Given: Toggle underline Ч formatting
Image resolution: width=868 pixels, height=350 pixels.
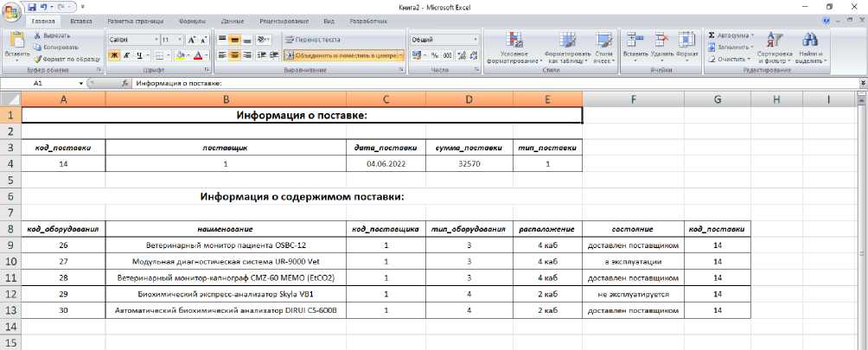Looking at the screenshot, I should click(139, 55).
